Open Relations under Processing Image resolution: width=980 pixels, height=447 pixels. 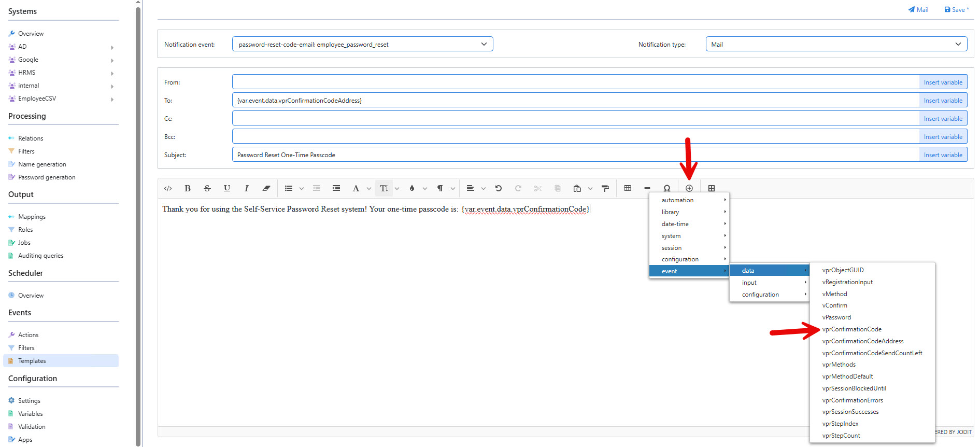pos(31,138)
